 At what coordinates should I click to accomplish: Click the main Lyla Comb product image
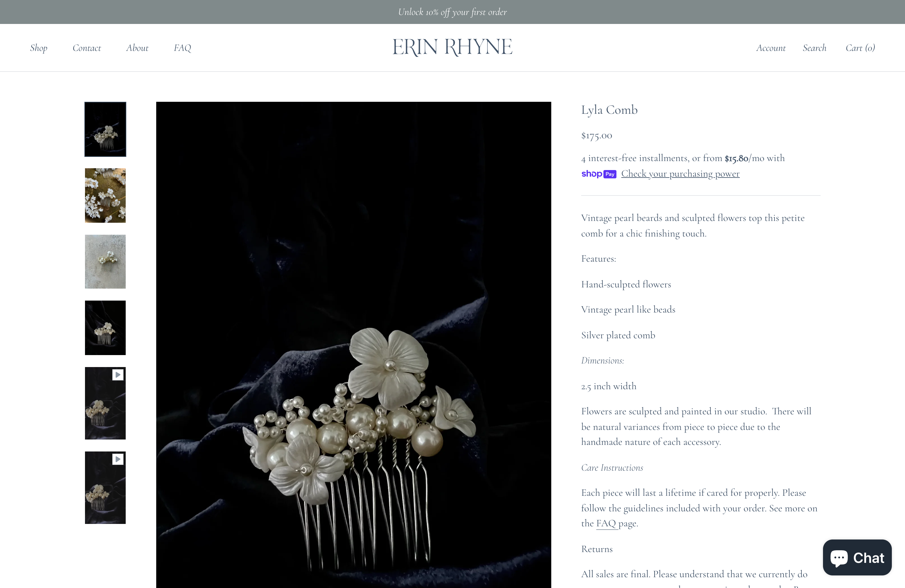point(353,342)
